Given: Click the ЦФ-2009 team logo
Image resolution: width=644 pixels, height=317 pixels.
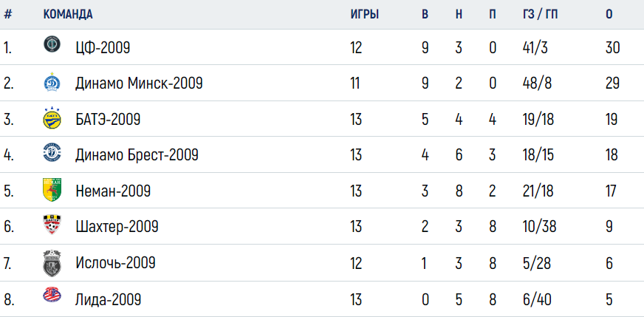Looking at the screenshot, I should point(52,44).
